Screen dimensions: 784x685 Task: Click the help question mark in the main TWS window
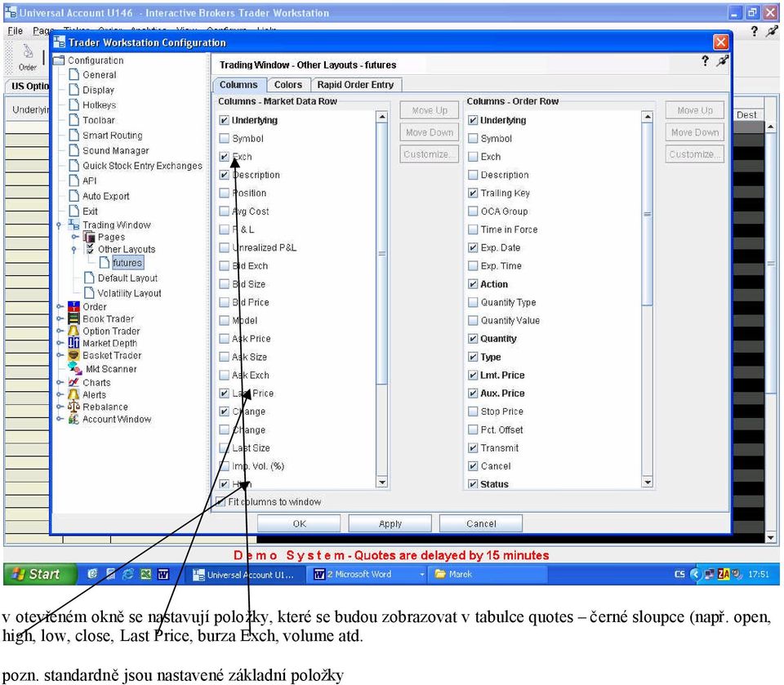[x=754, y=31]
